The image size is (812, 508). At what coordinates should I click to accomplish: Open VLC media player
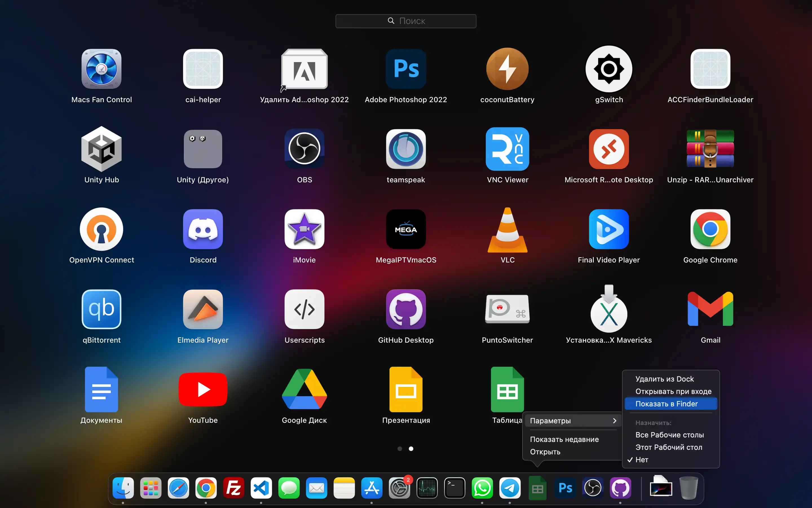point(507,230)
